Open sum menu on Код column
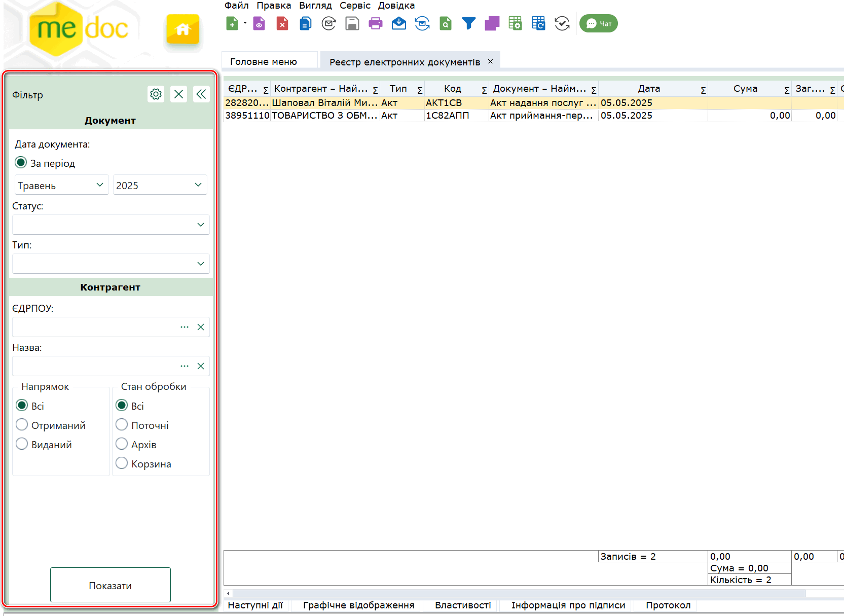Viewport: 844px width, 616px height. coord(484,90)
